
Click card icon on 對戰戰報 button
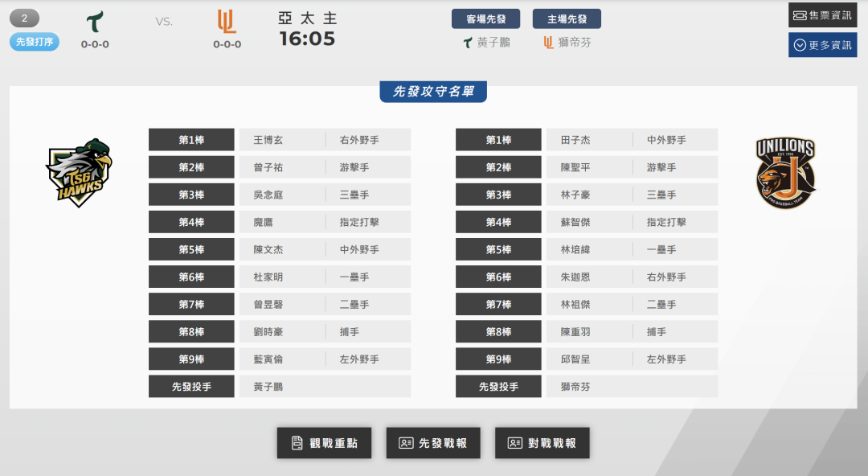(514, 443)
